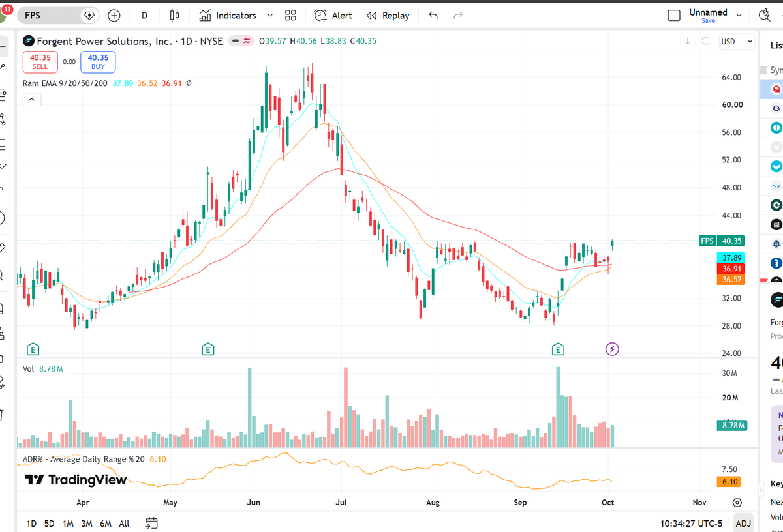
Task: Select the All date range
Action: 124,524
